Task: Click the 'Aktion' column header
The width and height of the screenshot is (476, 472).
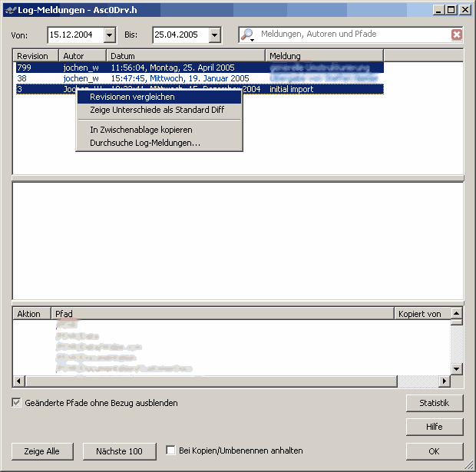Action: [31, 314]
